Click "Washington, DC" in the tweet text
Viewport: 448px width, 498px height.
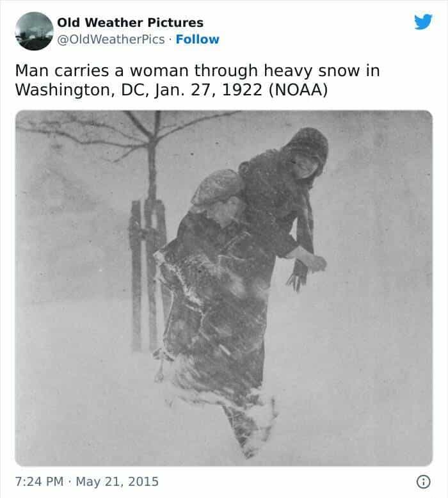[81, 90]
